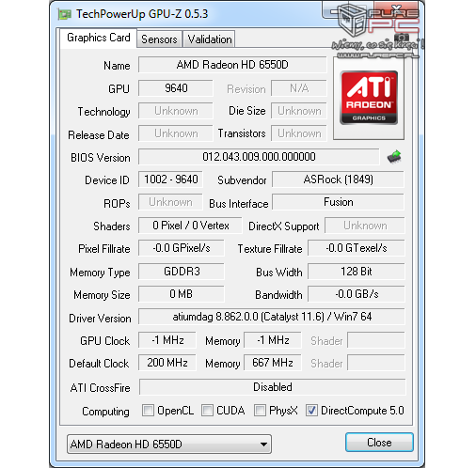476x468 pixels.
Task: Click the Bandwidth field -0.0 GB/s
Action: click(x=357, y=294)
